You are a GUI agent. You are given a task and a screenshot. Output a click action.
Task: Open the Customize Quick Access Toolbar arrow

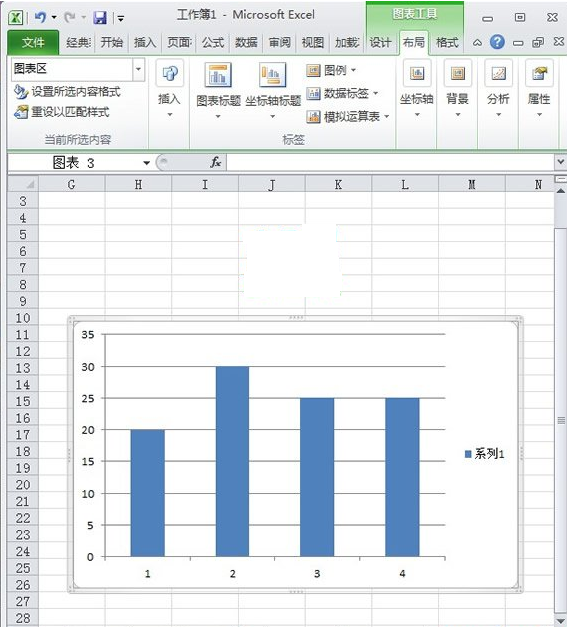pos(120,18)
